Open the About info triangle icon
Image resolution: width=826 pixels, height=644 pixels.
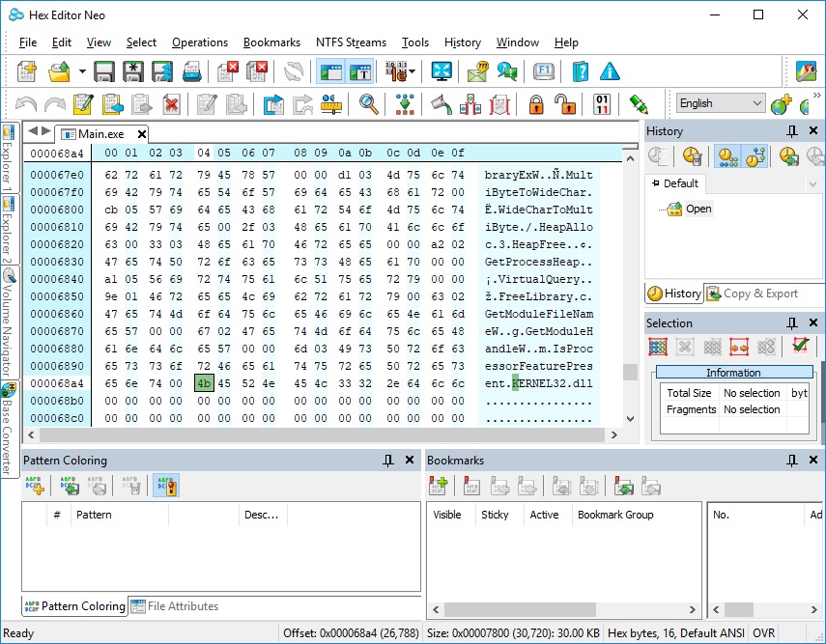coord(610,71)
